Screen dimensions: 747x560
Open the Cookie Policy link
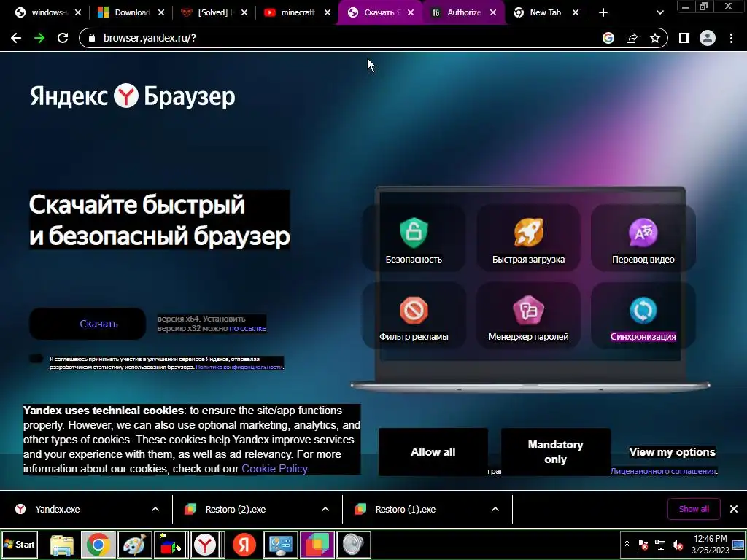pyautogui.click(x=274, y=469)
